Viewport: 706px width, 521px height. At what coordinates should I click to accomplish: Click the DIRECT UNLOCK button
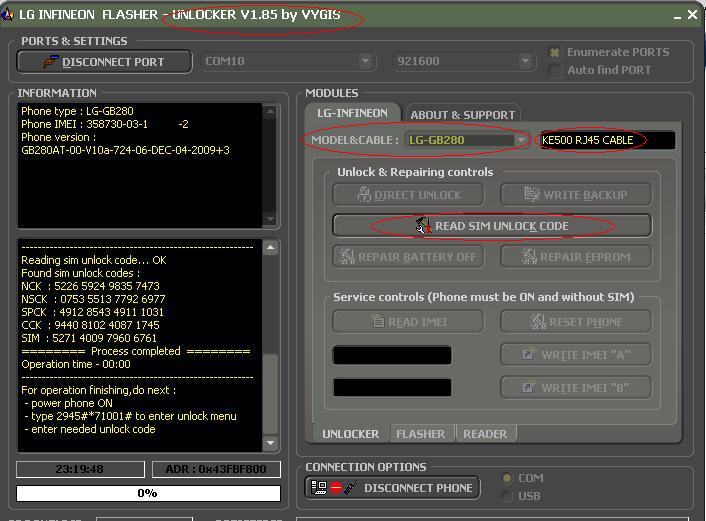tap(408, 195)
